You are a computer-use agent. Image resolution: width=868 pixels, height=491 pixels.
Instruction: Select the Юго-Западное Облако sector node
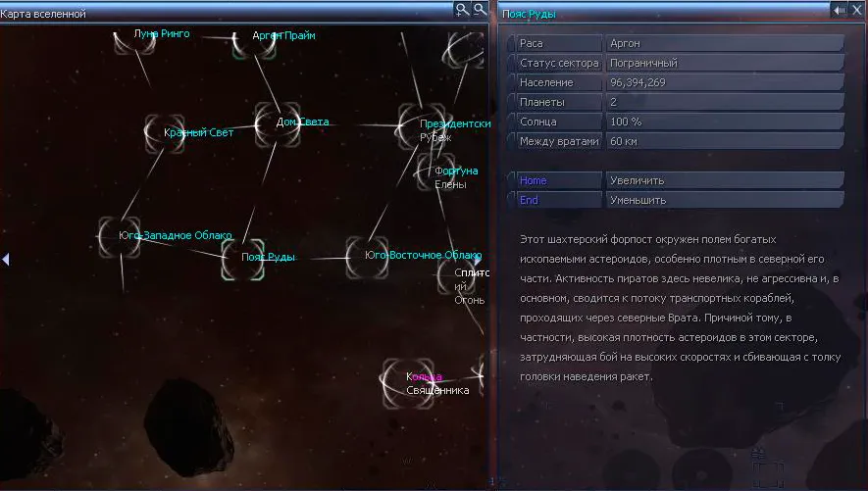tap(119, 236)
